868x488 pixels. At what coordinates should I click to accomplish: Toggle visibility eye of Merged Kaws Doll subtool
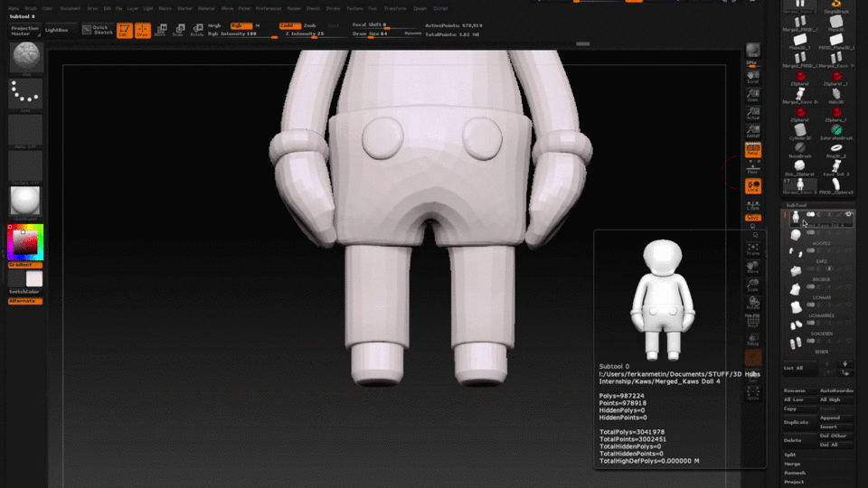[x=849, y=215]
